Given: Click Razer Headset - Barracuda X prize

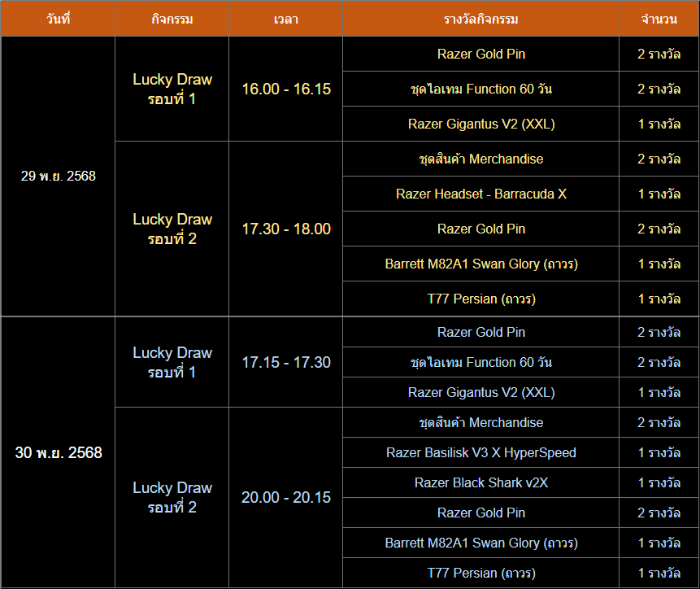Looking at the screenshot, I should click(481, 194).
